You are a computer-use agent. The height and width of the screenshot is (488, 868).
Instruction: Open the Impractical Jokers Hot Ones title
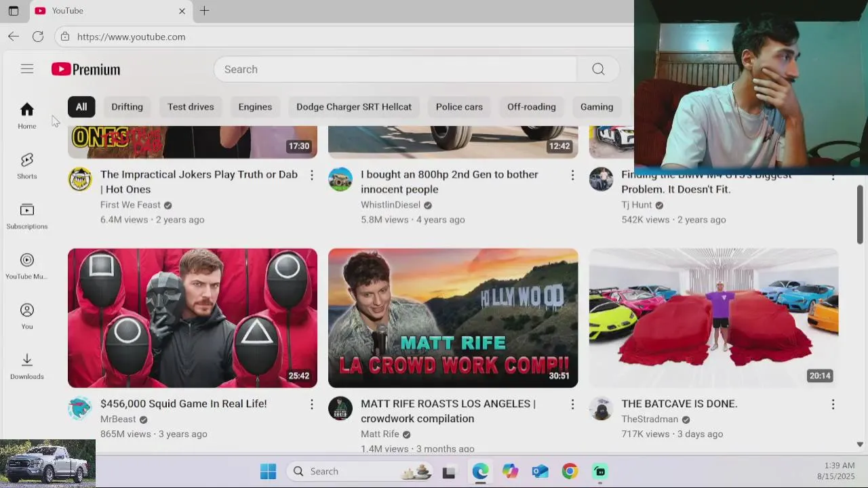tap(199, 182)
